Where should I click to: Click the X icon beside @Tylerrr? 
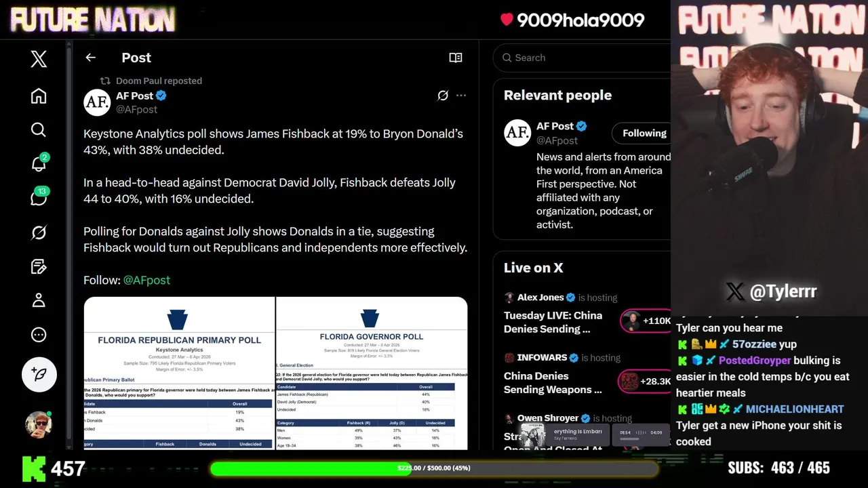[x=735, y=291]
